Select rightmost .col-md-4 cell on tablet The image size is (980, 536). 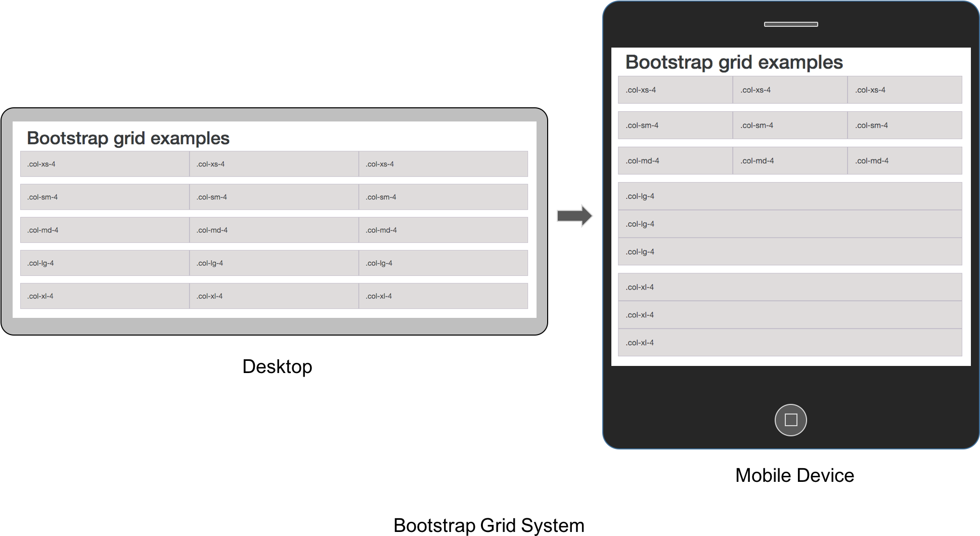click(x=443, y=230)
